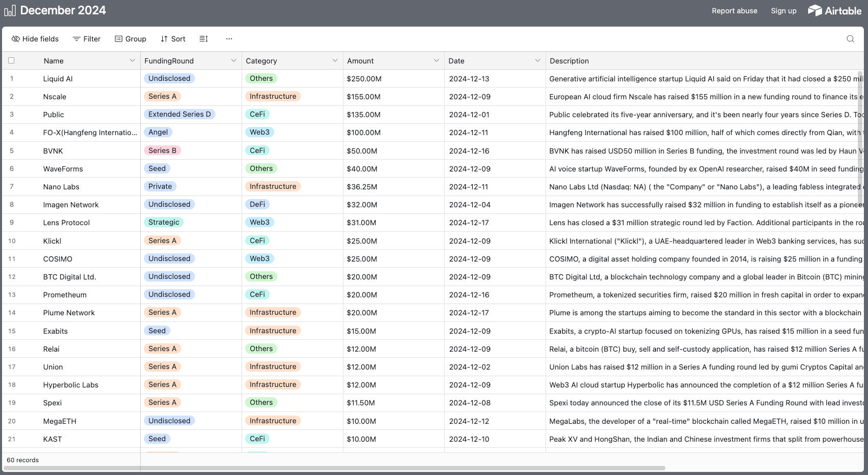Click the $11.50M amount for Spexi
This screenshot has height=475, width=868.
(361, 403)
